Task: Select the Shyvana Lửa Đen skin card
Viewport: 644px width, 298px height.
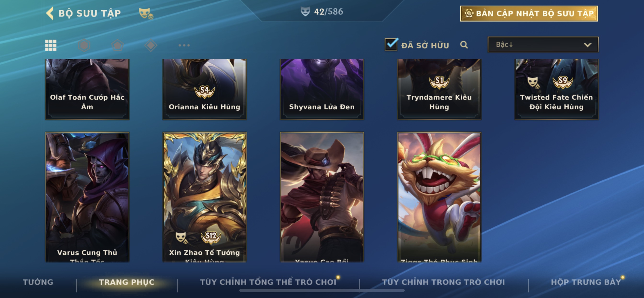Action: point(322,89)
